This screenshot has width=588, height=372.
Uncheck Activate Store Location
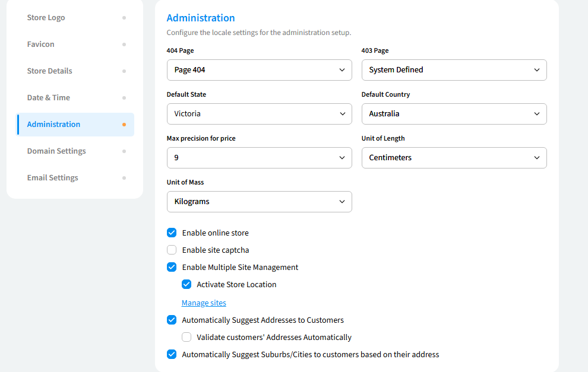[x=186, y=284]
